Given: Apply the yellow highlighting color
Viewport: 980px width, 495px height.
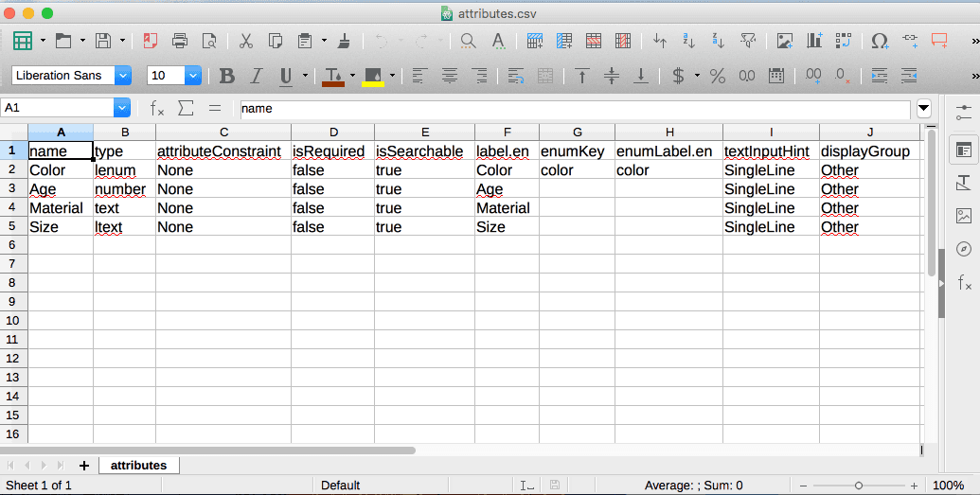Looking at the screenshot, I should (372, 76).
